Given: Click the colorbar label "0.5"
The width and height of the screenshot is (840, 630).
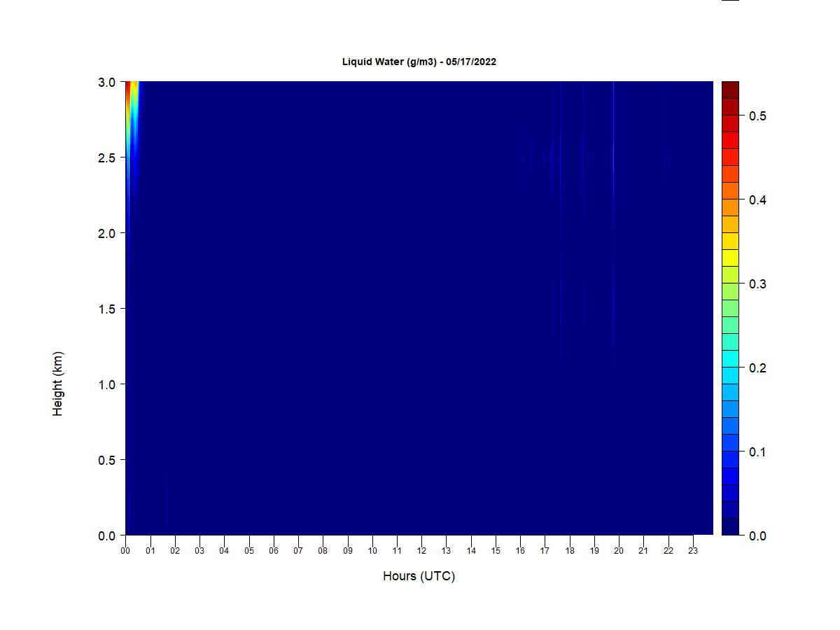Looking at the screenshot, I should [x=757, y=115].
